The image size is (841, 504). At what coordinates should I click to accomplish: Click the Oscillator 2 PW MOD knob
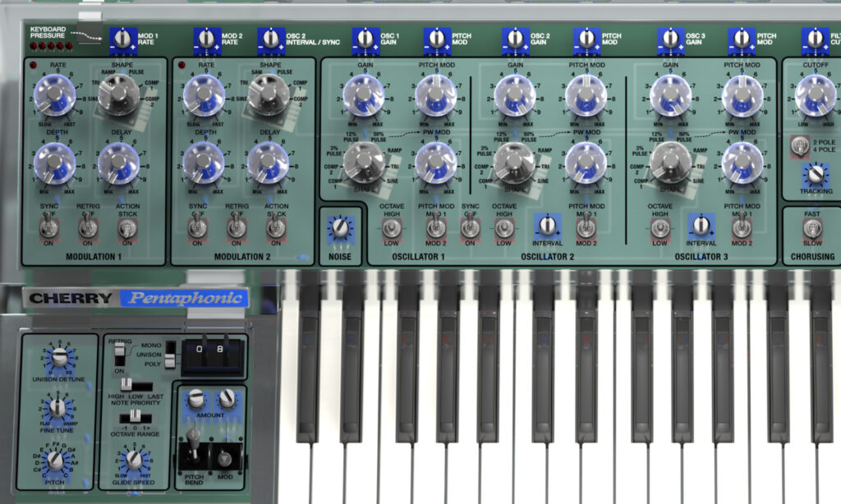pyautogui.click(x=586, y=163)
